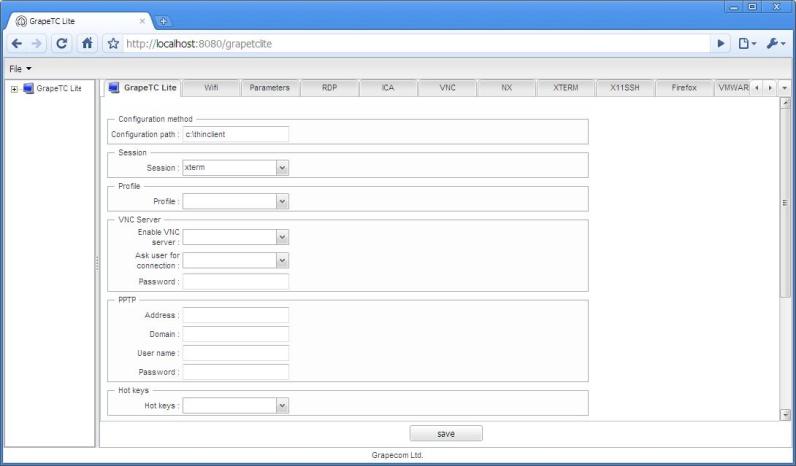Open the Hot keys dropdown
Image resolution: width=796 pixels, height=466 pixels.
[282, 406]
